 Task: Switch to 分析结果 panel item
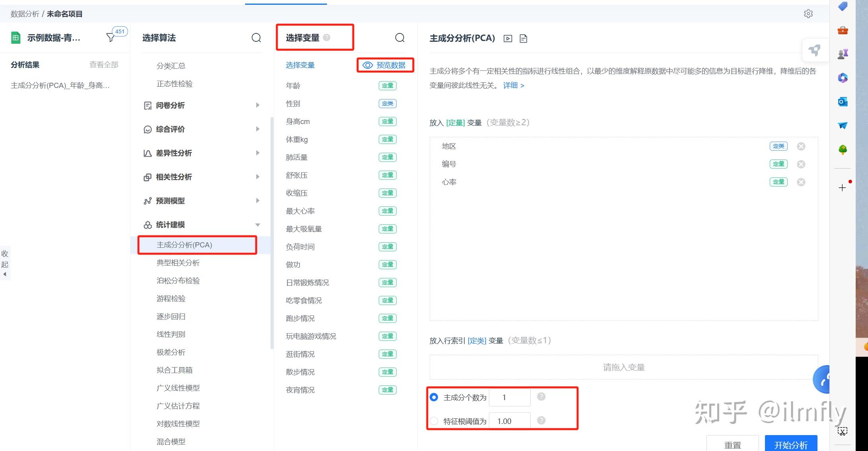click(25, 64)
